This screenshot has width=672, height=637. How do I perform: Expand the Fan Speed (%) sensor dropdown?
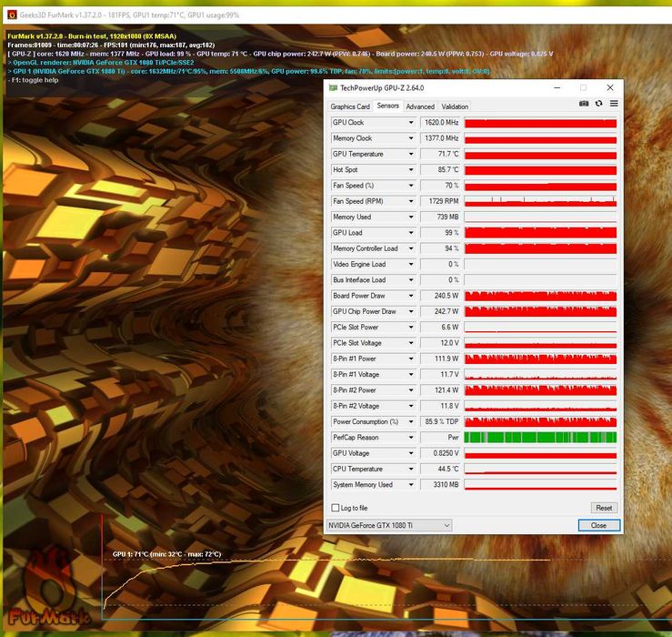pos(411,186)
